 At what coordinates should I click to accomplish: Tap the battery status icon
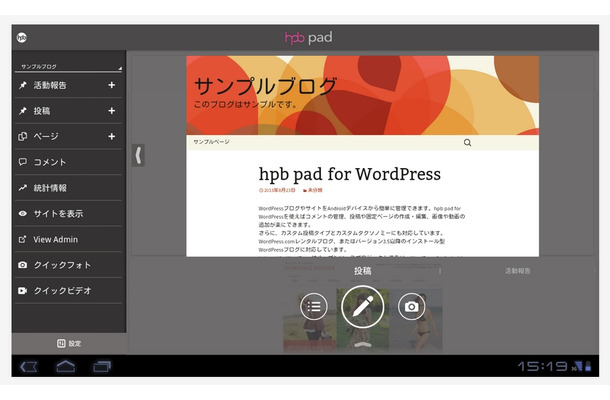[588, 366]
